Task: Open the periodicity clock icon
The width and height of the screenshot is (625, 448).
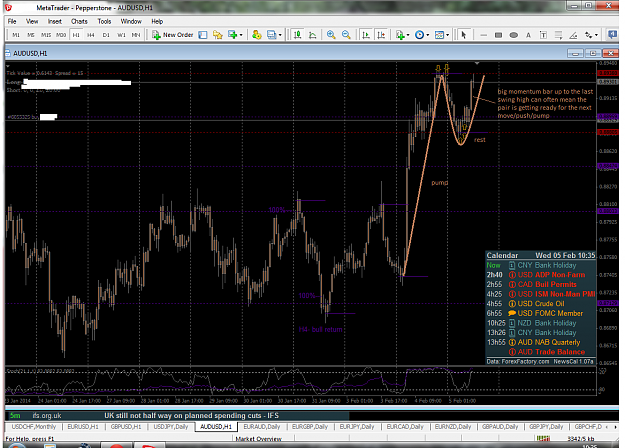Action: (419, 35)
